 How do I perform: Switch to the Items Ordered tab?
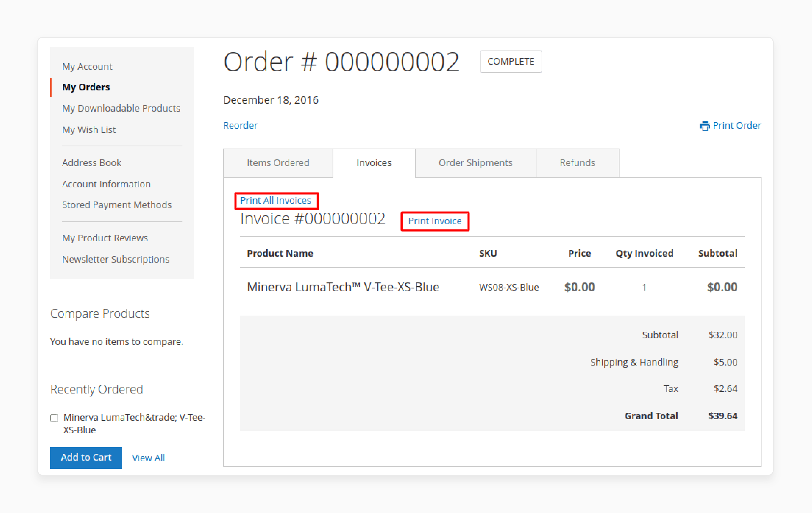[x=278, y=162]
